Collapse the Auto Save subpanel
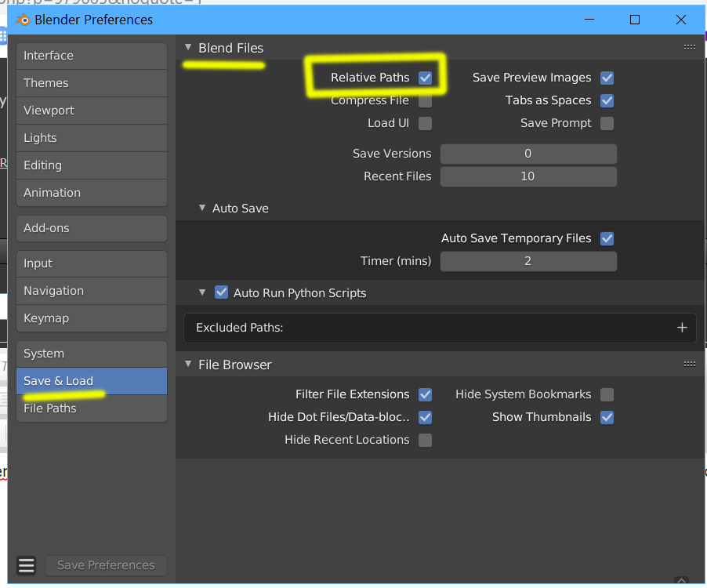 click(203, 209)
